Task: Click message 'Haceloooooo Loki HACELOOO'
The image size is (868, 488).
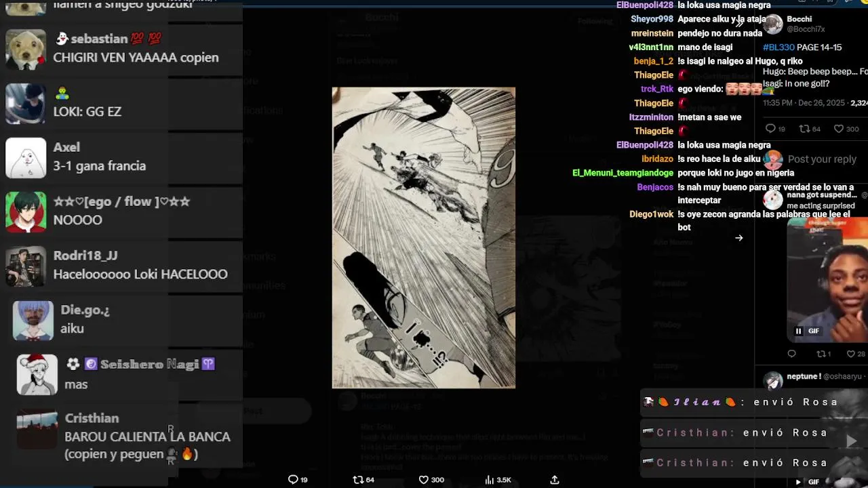Action: 140,274
